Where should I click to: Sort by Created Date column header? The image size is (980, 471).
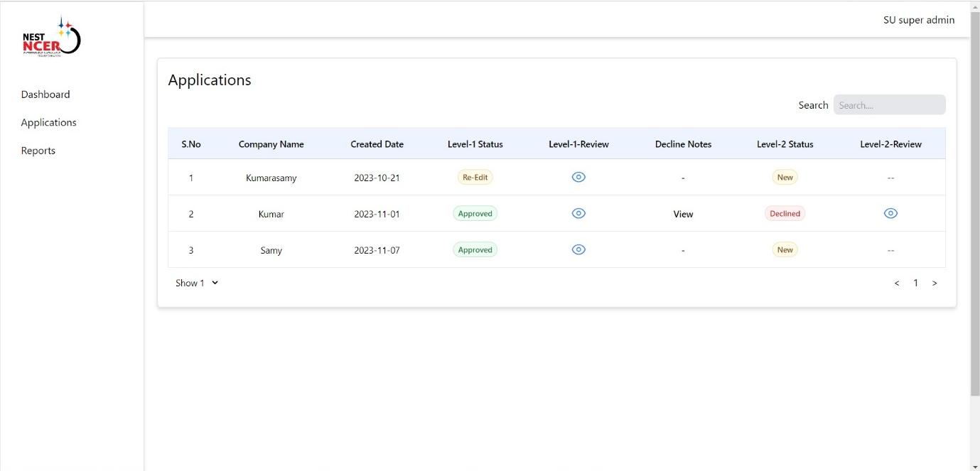377,144
